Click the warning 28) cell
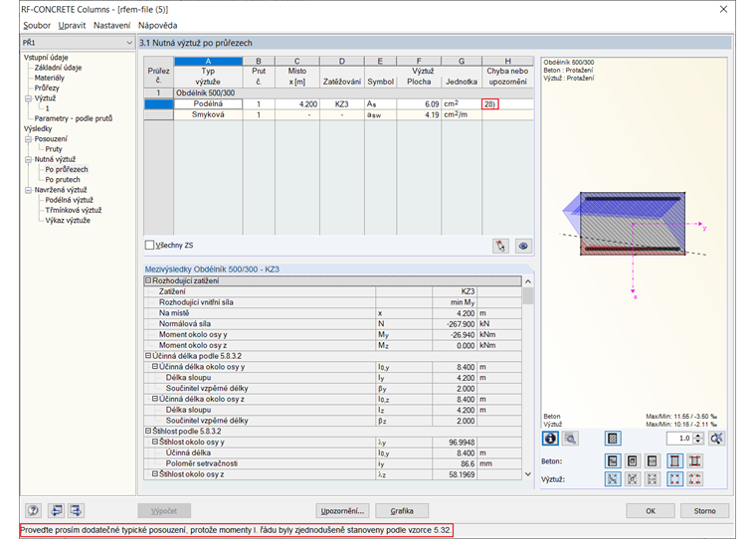Screen dimensions: 756x539 pos(507,104)
